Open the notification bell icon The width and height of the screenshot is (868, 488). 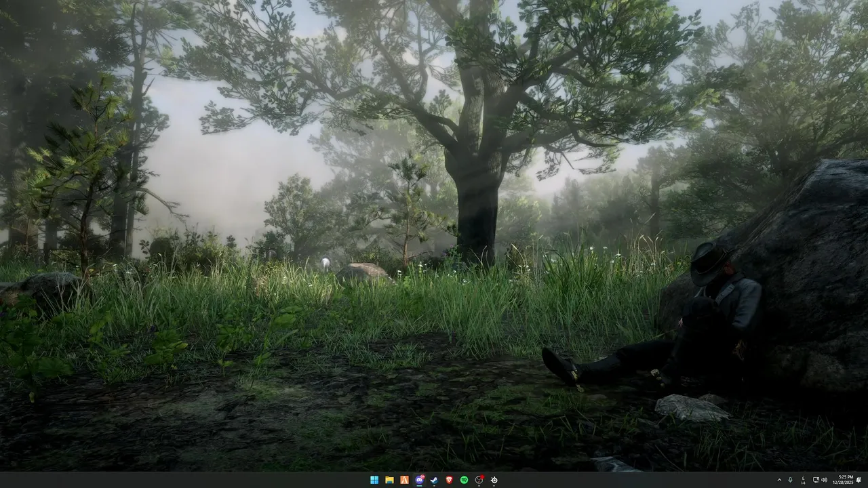click(x=859, y=480)
